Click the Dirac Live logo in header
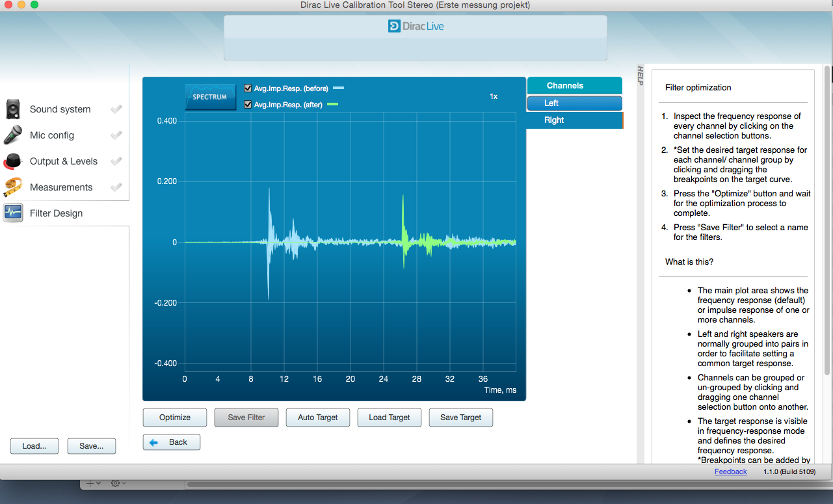Image resolution: width=833 pixels, height=504 pixels. pyautogui.click(x=416, y=27)
